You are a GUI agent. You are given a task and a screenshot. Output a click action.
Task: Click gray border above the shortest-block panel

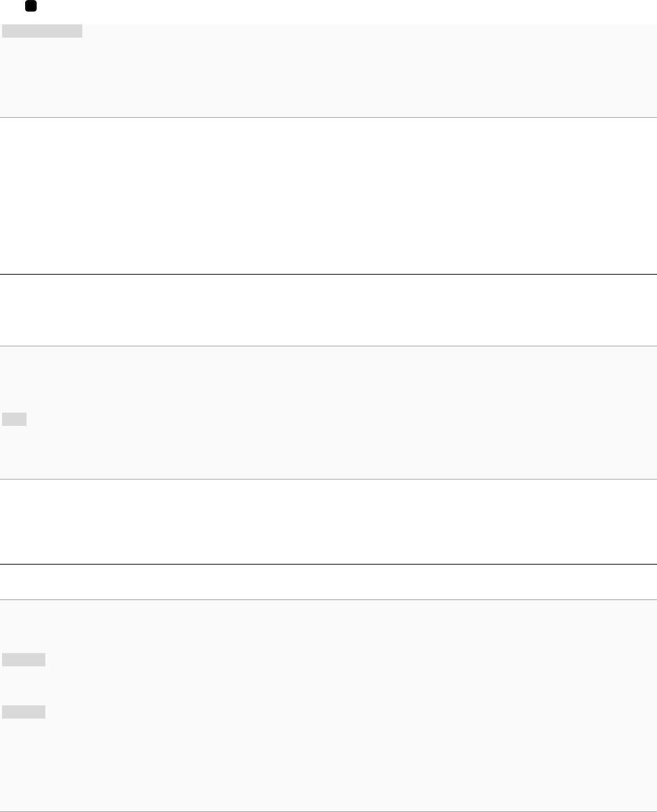pyautogui.click(x=328, y=346)
